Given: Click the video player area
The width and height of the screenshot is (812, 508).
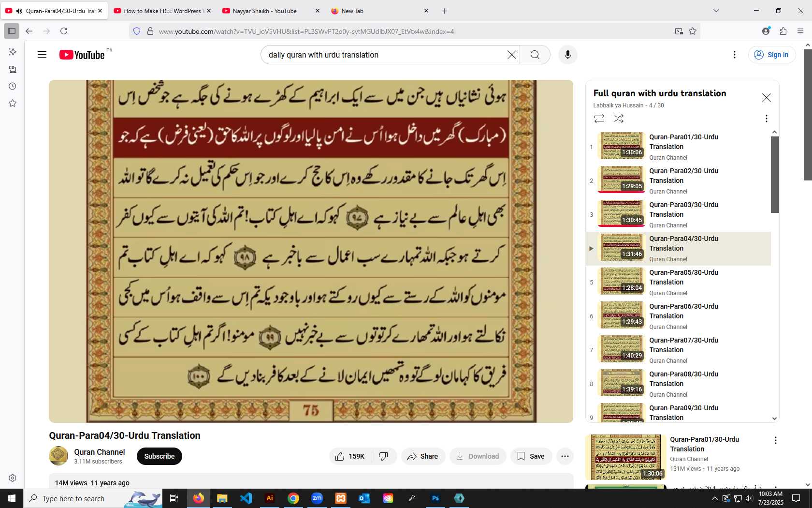Looking at the screenshot, I should pyautogui.click(x=311, y=251).
